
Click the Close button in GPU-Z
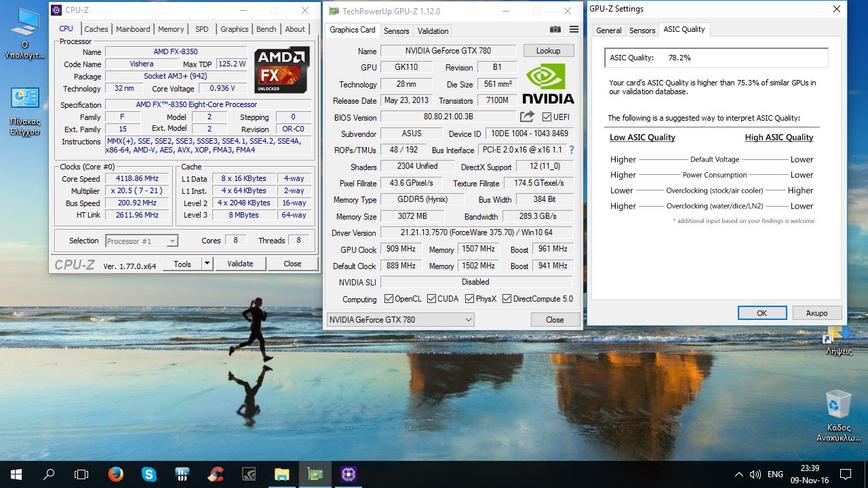[555, 319]
